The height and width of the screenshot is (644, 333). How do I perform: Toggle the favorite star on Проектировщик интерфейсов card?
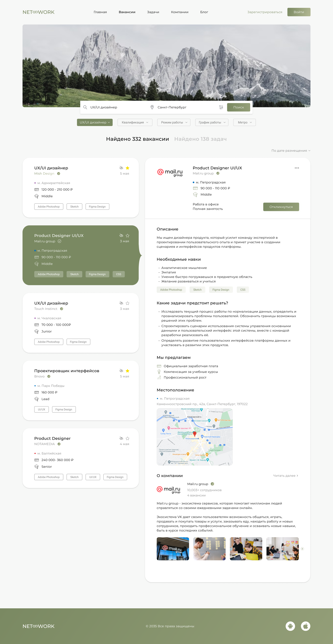(128, 371)
